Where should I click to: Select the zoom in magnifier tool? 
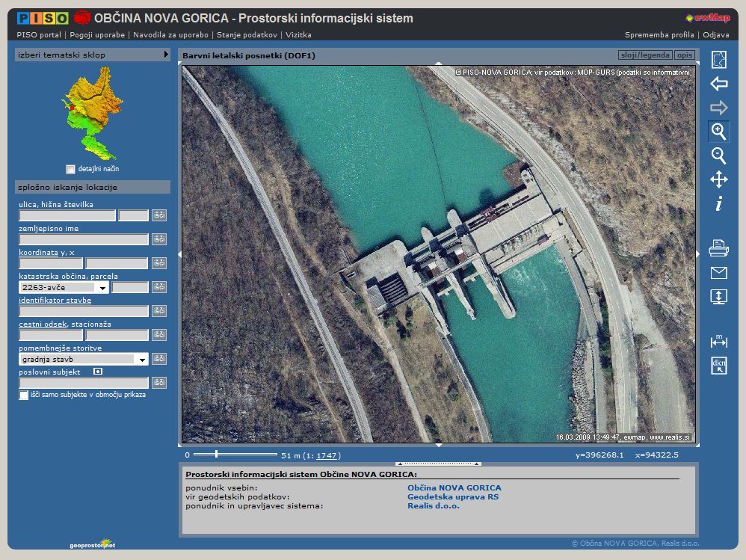coord(718,132)
